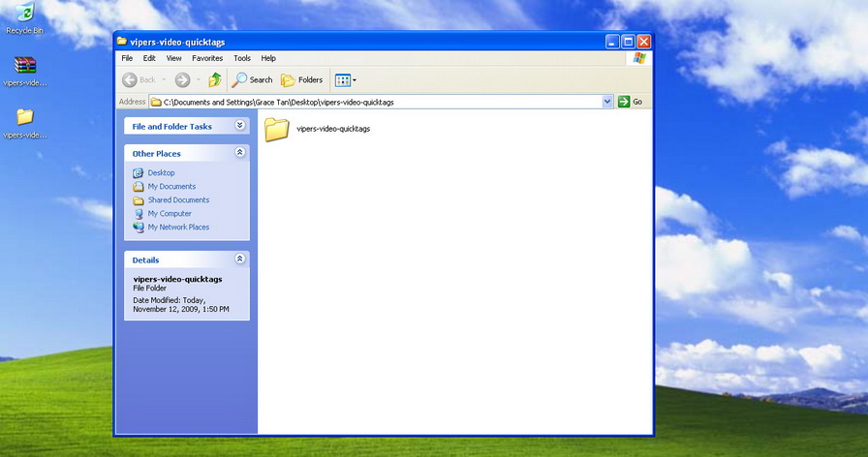
Task: Click the My Documents icon in sidebar
Action: (139, 187)
